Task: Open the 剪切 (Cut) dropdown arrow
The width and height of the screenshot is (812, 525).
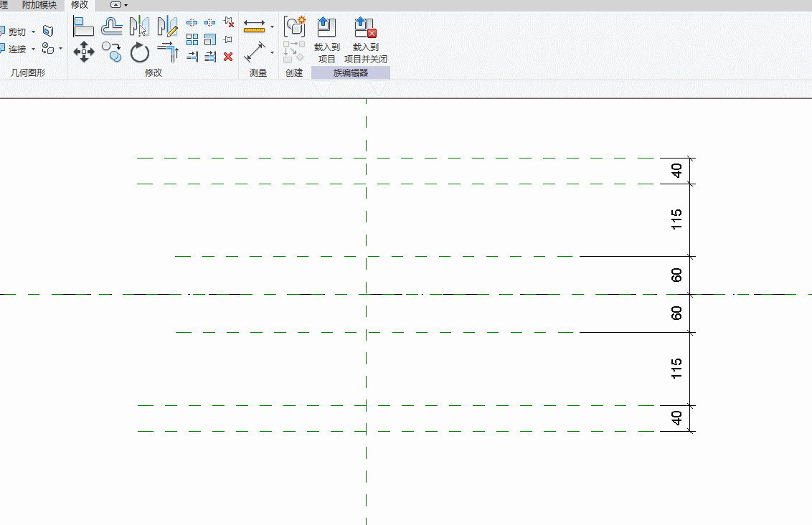Action: [33, 32]
